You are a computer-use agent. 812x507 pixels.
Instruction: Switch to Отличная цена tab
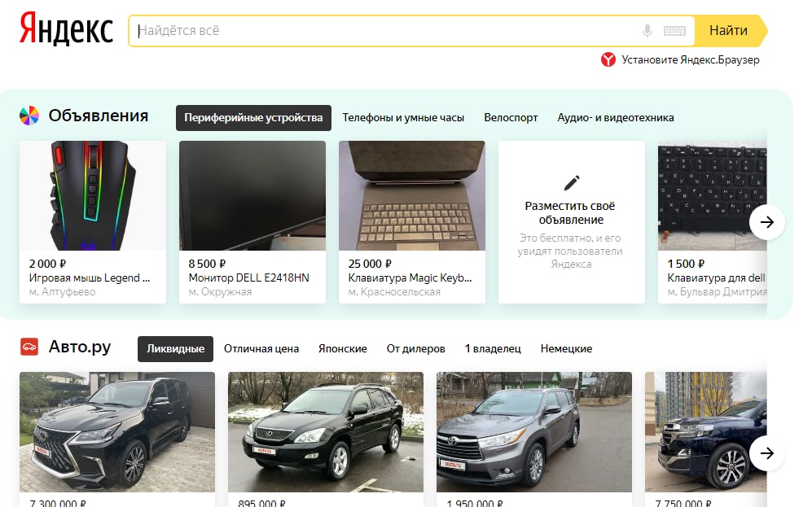pyautogui.click(x=261, y=348)
